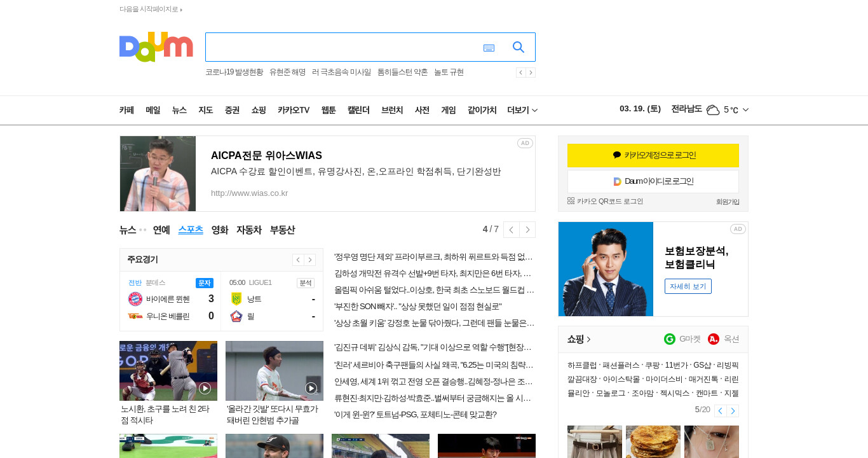Go to next shopping page
Image resolution: width=868 pixels, height=458 pixels.
click(733, 411)
